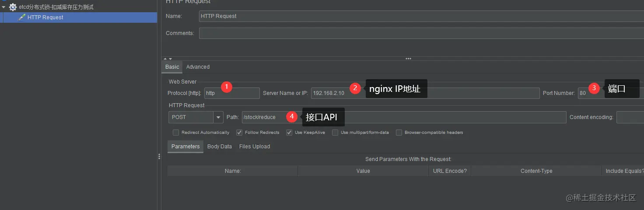Click the Protocol [http] input field

(x=232, y=93)
